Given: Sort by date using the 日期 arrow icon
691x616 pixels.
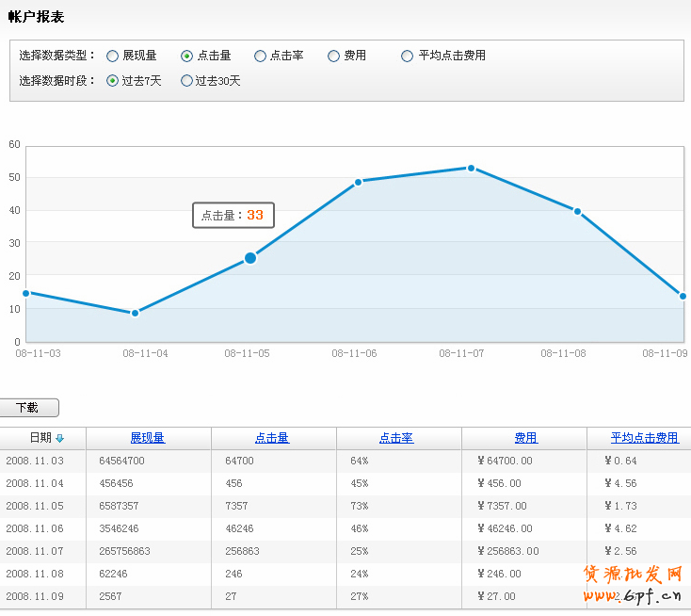Looking at the screenshot, I should point(60,438).
